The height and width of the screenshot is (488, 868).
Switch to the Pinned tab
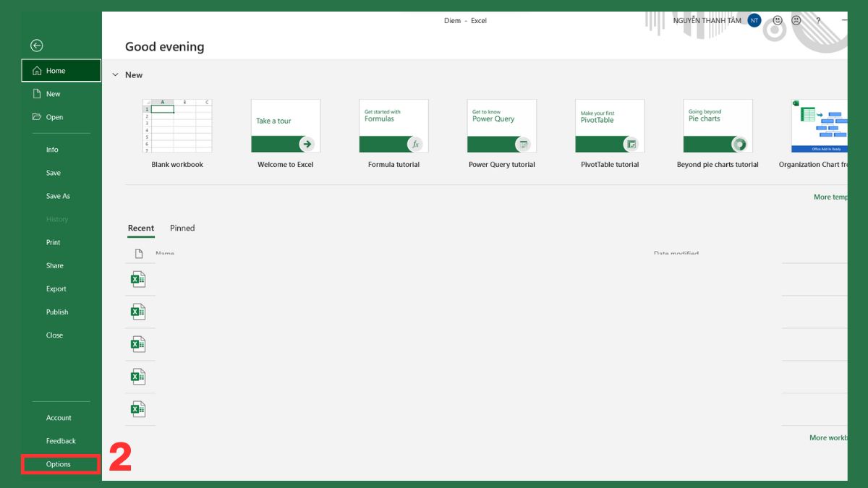click(x=182, y=228)
